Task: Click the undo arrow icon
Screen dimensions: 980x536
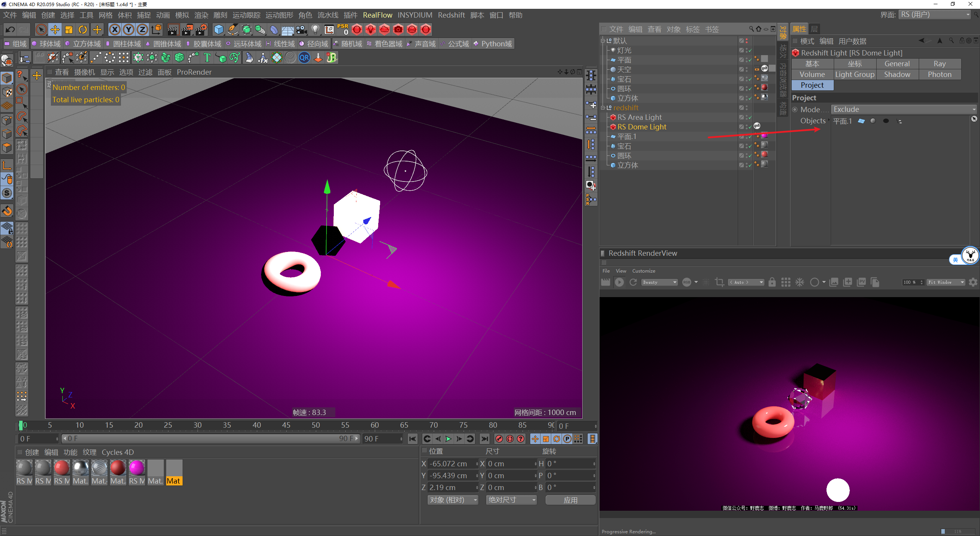Action: (x=10, y=29)
